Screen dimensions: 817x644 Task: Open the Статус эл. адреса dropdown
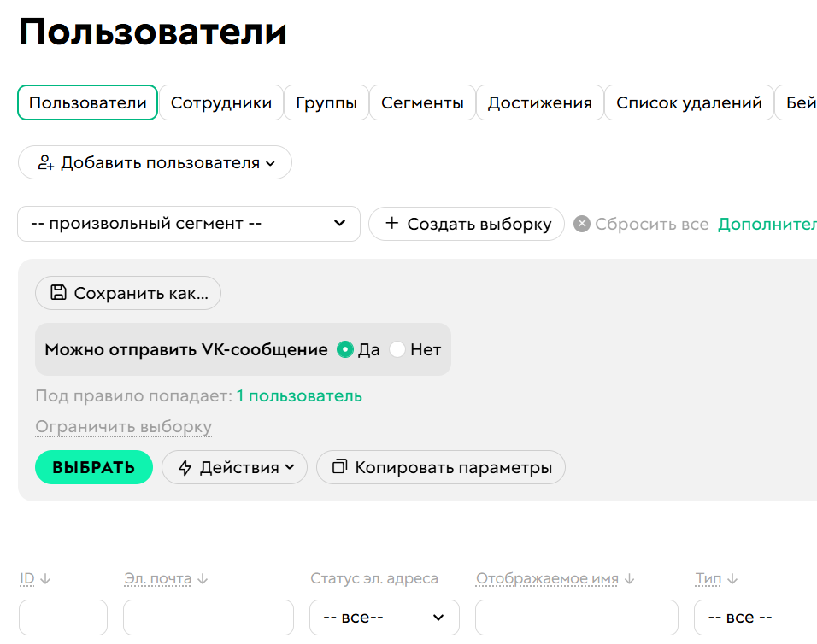[384, 617]
